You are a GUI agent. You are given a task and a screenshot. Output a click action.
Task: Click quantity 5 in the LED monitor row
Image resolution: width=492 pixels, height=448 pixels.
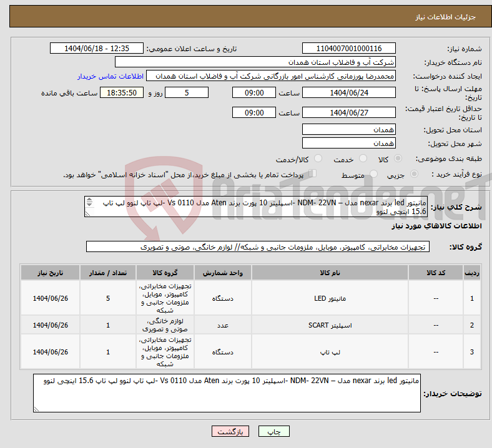point(108,298)
